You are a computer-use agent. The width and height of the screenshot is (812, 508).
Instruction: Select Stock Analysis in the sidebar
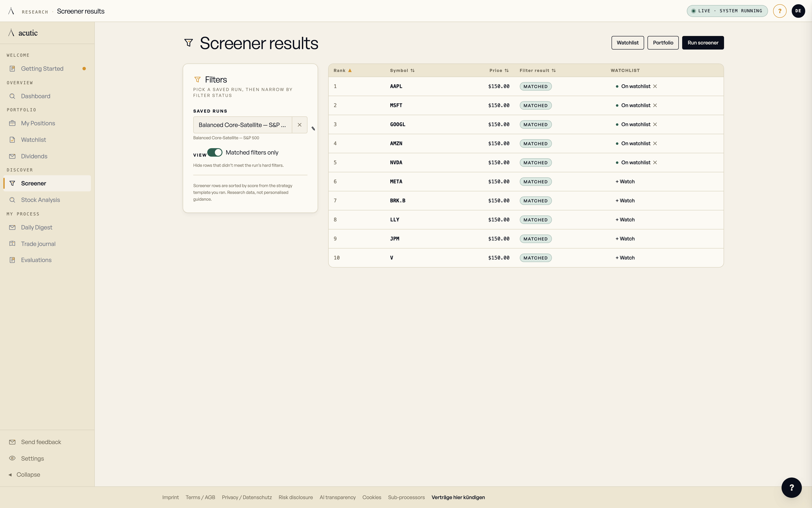(47, 200)
